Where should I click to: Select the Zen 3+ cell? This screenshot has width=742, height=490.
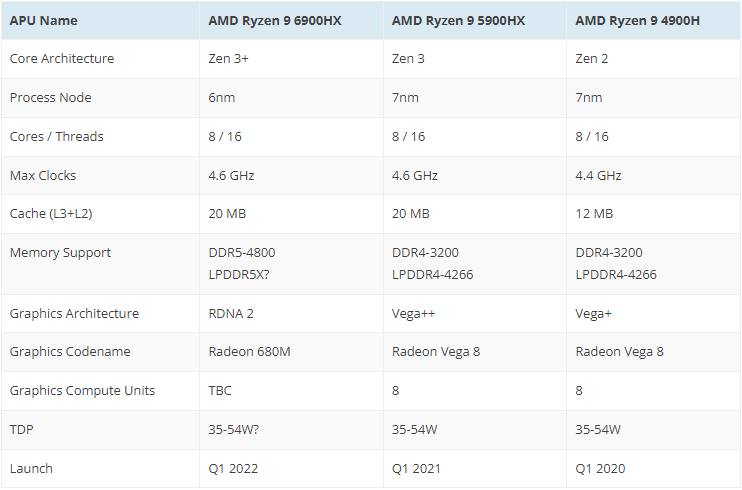pos(228,58)
